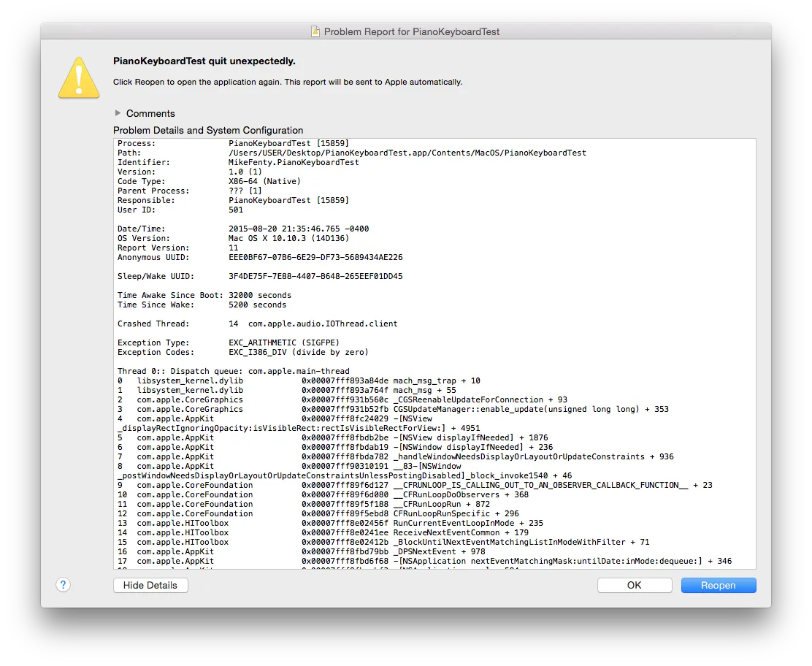Click the document icon in title bar
This screenshot has width=812, height=666.
pos(315,31)
